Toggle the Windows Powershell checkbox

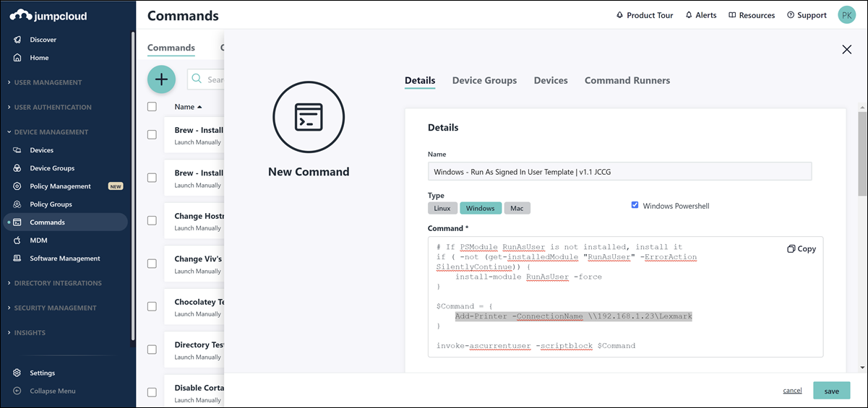(635, 205)
